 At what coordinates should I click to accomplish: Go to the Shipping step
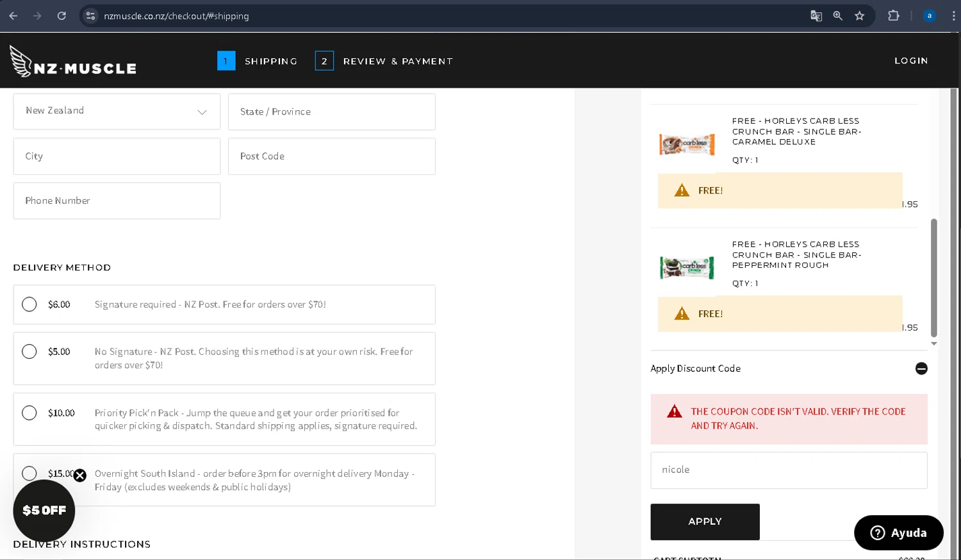click(x=258, y=61)
